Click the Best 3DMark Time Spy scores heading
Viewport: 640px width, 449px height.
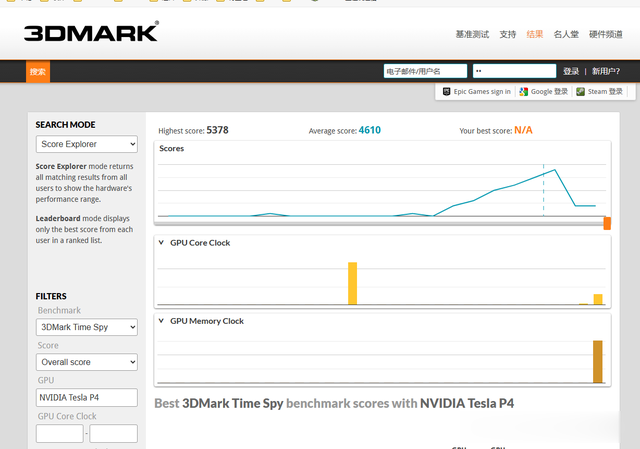334,403
